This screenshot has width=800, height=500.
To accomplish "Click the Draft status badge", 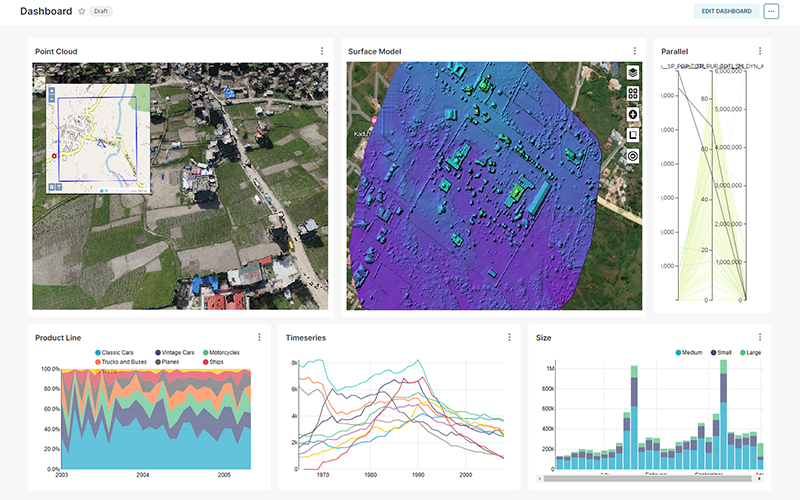I will (x=101, y=11).
